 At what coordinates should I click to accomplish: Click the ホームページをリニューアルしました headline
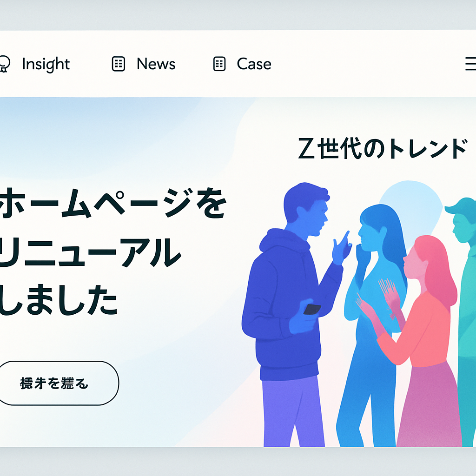tap(112, 251)
